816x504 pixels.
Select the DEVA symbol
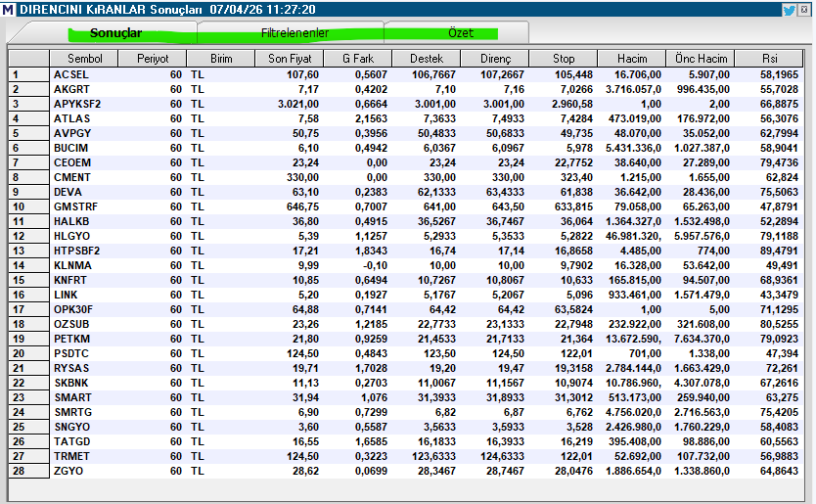point(68,192)
